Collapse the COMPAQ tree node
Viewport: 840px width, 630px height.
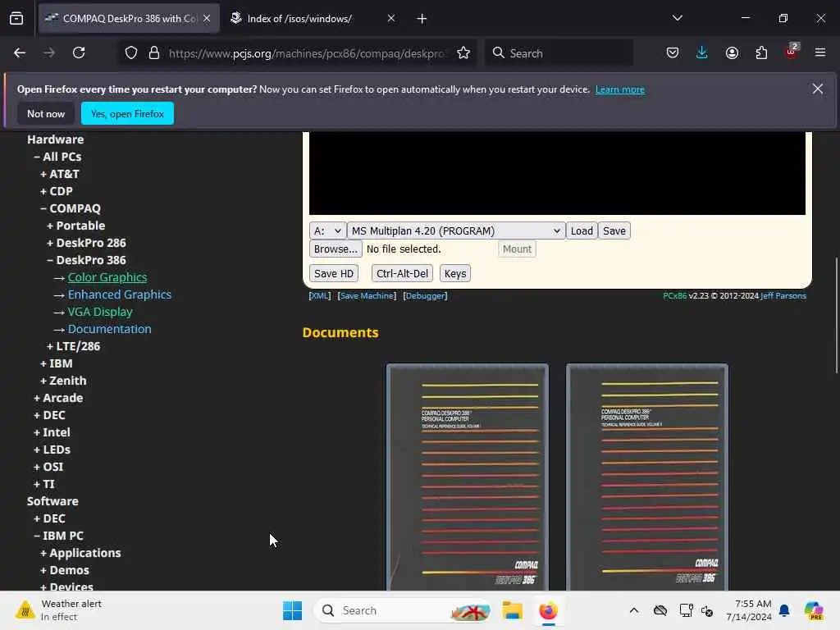[71, 208]
